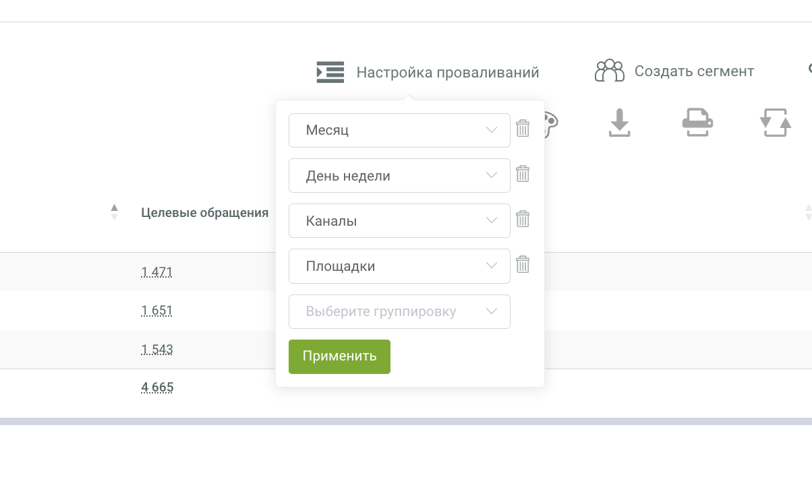This screenshot has width=812, height=504.
Task: Remove the День недели grouping via trash icon
Action: click(x=523, y=174)
